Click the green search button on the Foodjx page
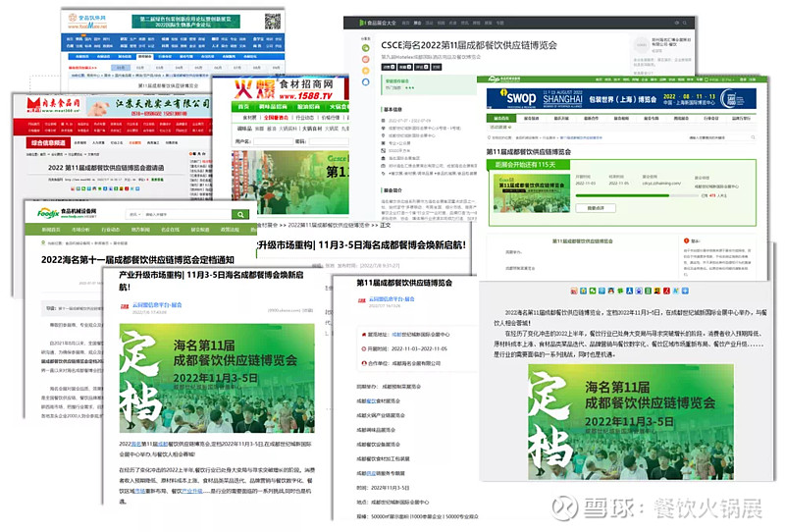Viewport: 785px width, 532px height. (240, 214)
